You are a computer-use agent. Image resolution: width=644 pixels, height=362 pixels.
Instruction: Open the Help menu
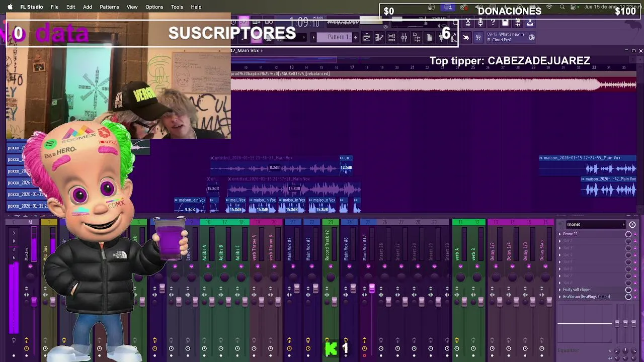(196, 7)
